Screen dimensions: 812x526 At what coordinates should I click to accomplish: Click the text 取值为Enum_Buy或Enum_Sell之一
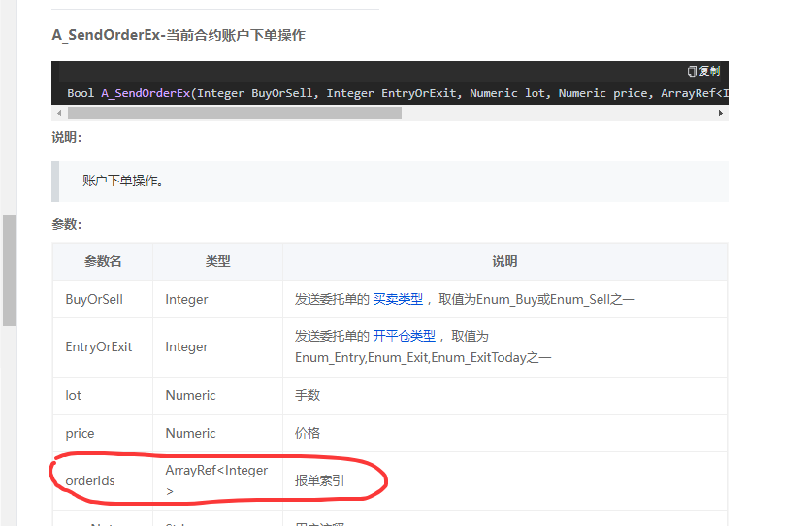[x=536, y=299]
